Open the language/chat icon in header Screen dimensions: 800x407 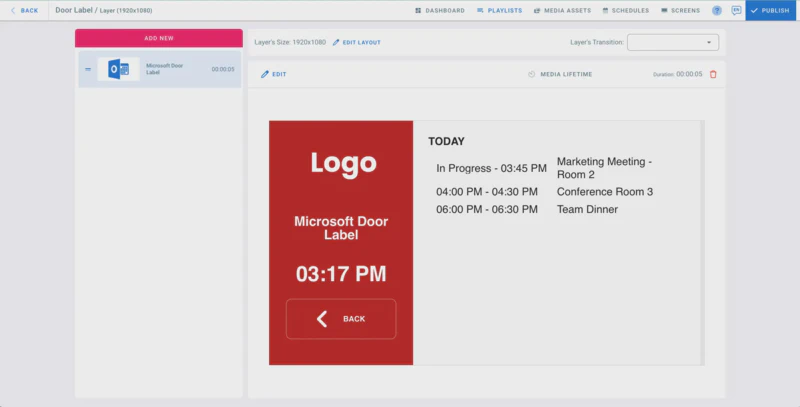(x=736, y=10)
